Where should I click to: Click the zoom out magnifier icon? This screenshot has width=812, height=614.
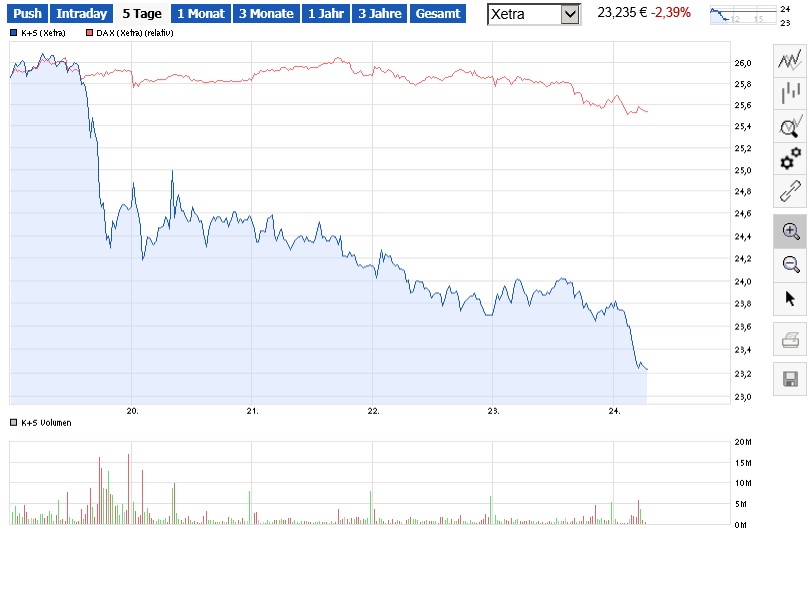(790, 265)
